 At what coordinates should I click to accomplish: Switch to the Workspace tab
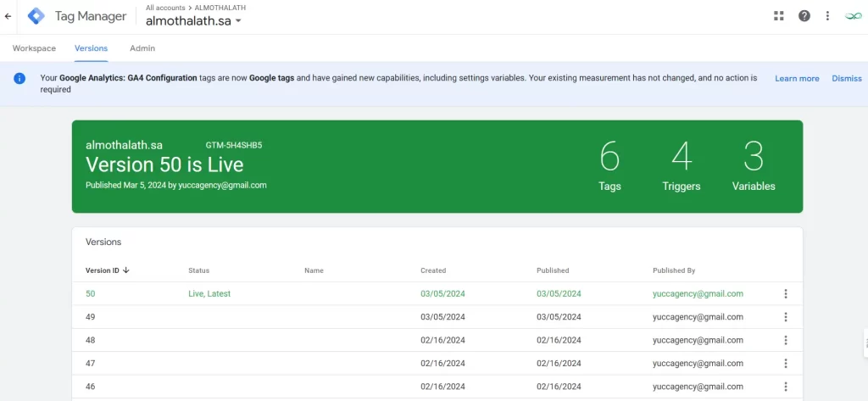[35, 48]
